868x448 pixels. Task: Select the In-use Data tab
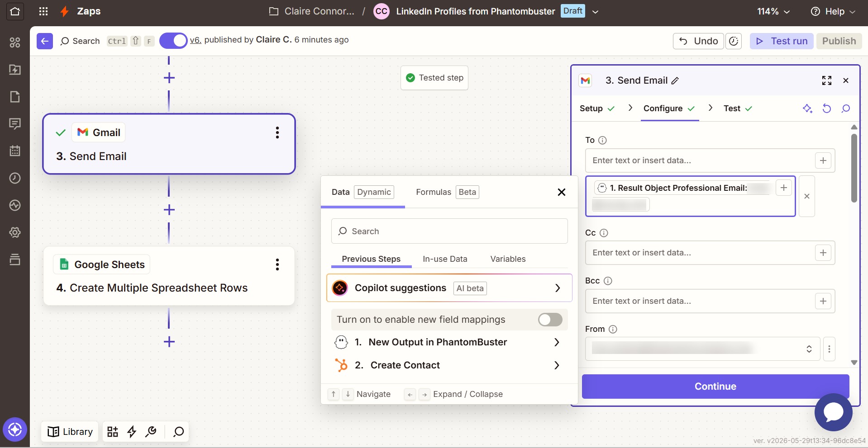pos(445,259)
